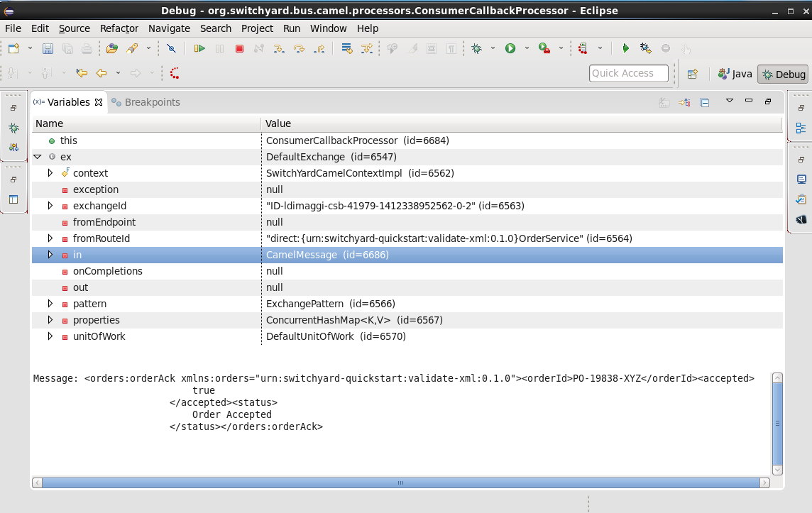
Task: Open the New wizard dropdown arrow
Action: (30, 49)
